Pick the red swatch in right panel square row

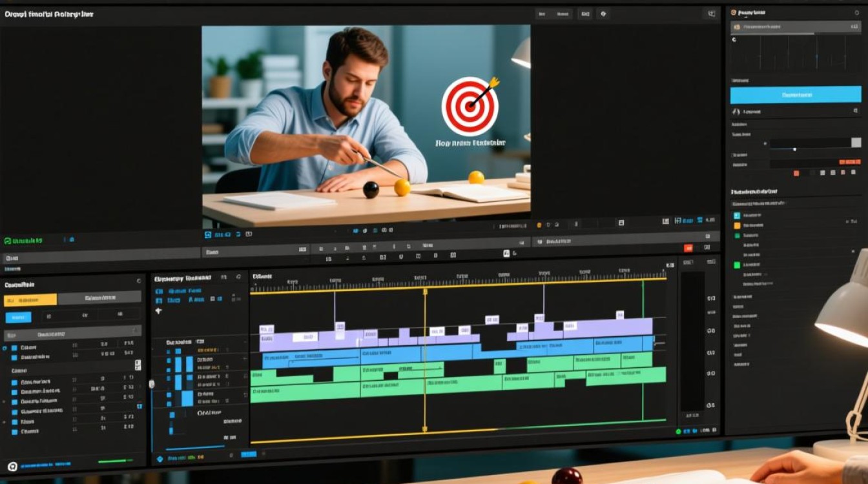(796, 173)
